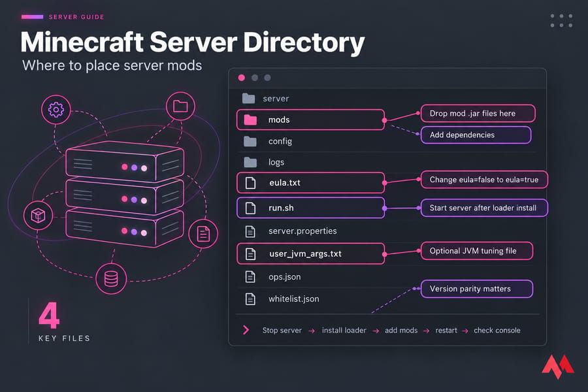Viewport: 588px width, 392px height.
Task: Select the logs folder name
Action: click(x=276, y=162)
